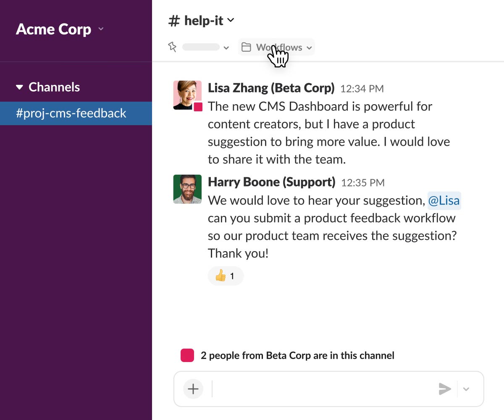Click the pink Beta Corp color square
The width and height of the screenshot is (504, 420).
click(187, 355)
